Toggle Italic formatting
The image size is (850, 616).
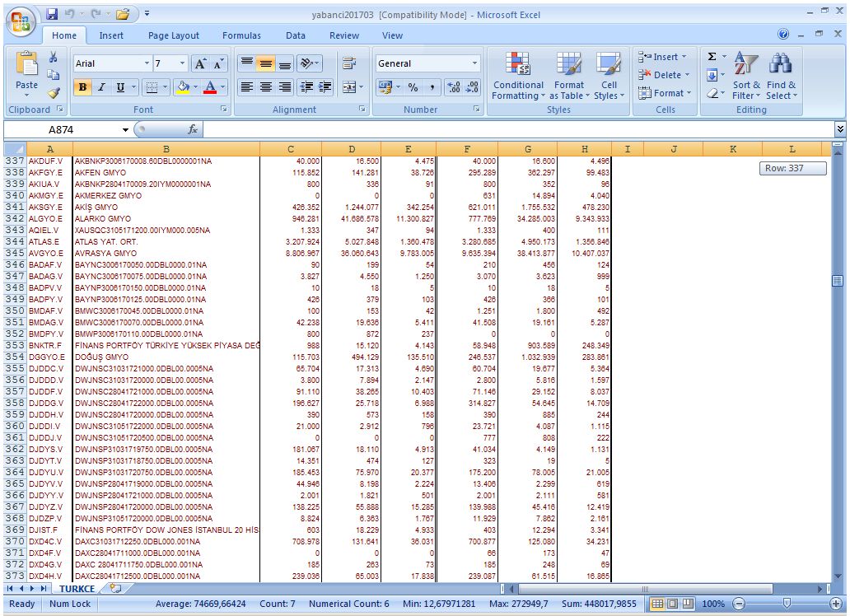[x=101, y=86]
